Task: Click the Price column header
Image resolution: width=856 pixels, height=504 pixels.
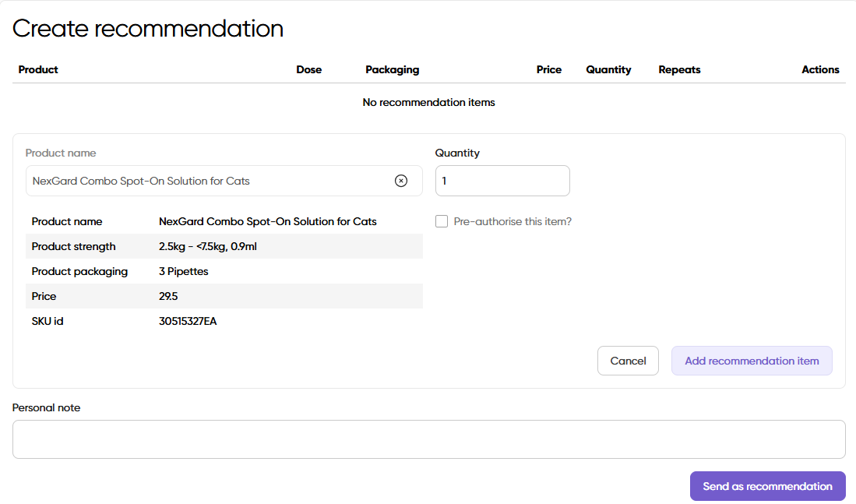Action: (548, 69)
